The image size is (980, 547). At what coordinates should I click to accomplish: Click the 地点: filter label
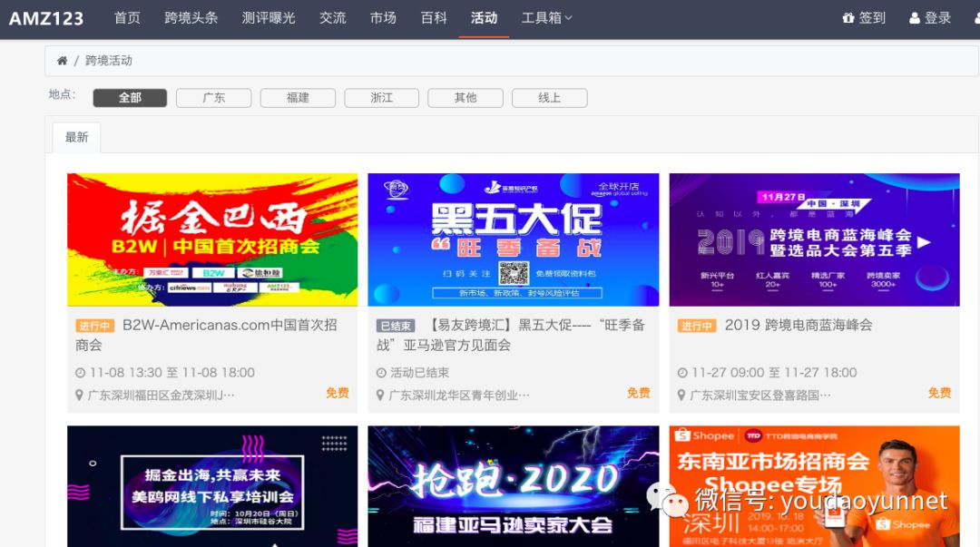(62, 94)
